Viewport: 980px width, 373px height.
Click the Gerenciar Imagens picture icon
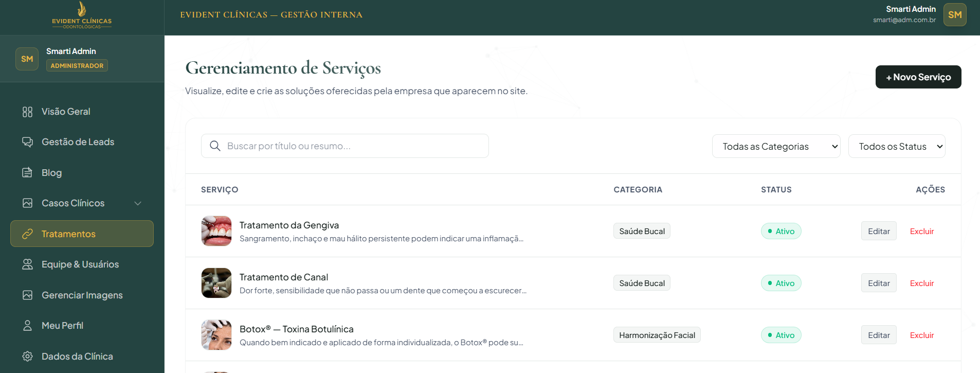pyautogui.click(x=28, y=295)
